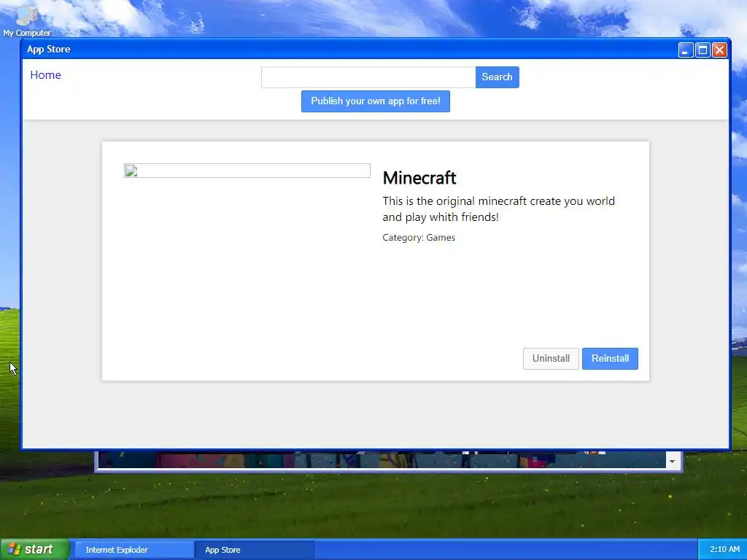
Task: Select the broken Minecraft app image
Action: pos(247,171)
